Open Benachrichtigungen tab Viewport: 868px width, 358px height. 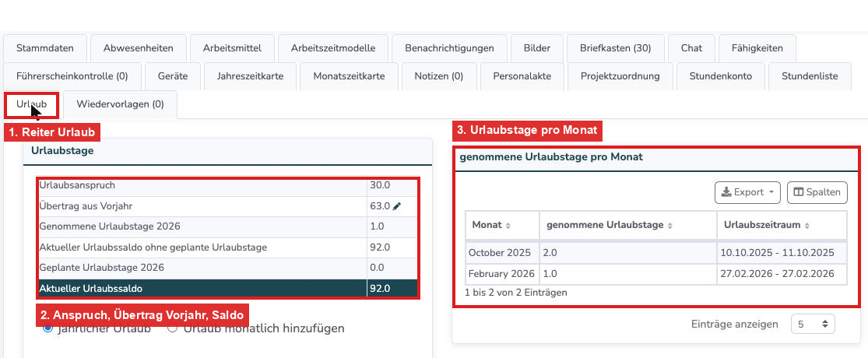(x=449, y=48)
